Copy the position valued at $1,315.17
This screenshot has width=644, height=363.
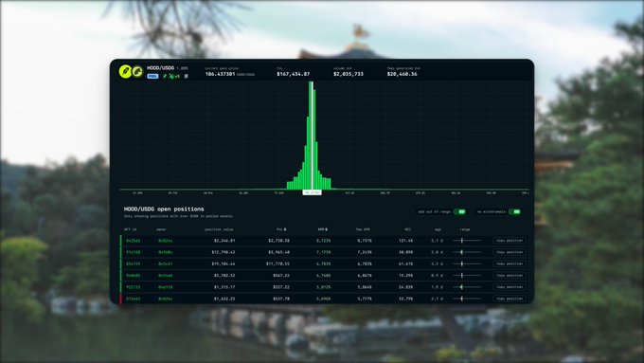(x=510, y=287)
